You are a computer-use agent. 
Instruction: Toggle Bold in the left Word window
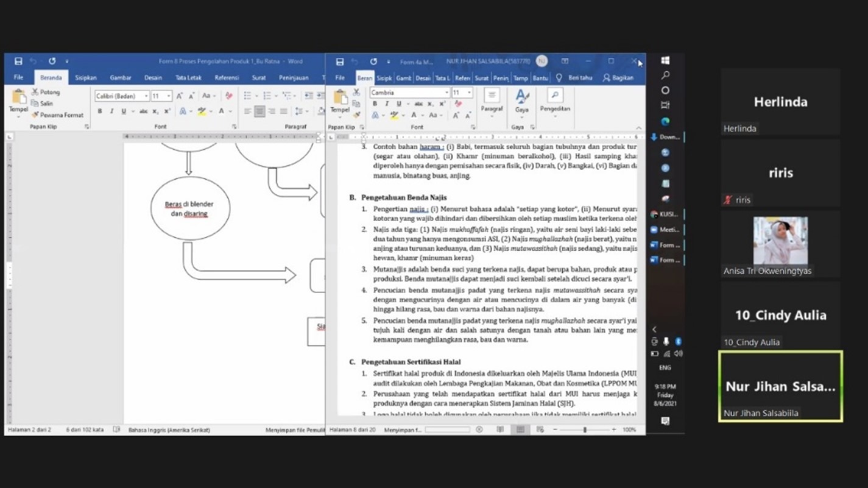click(x=100, y=111)
